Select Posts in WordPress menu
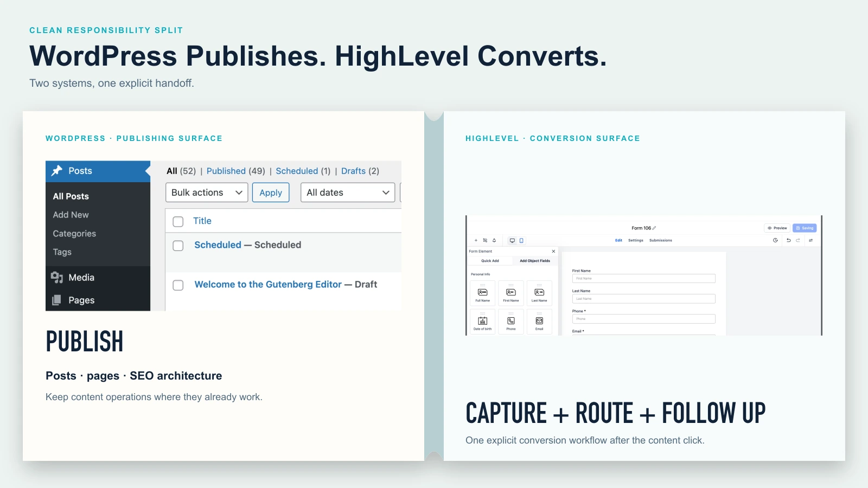Viewport: 868px width, 488px height. (x=98, y=171)
